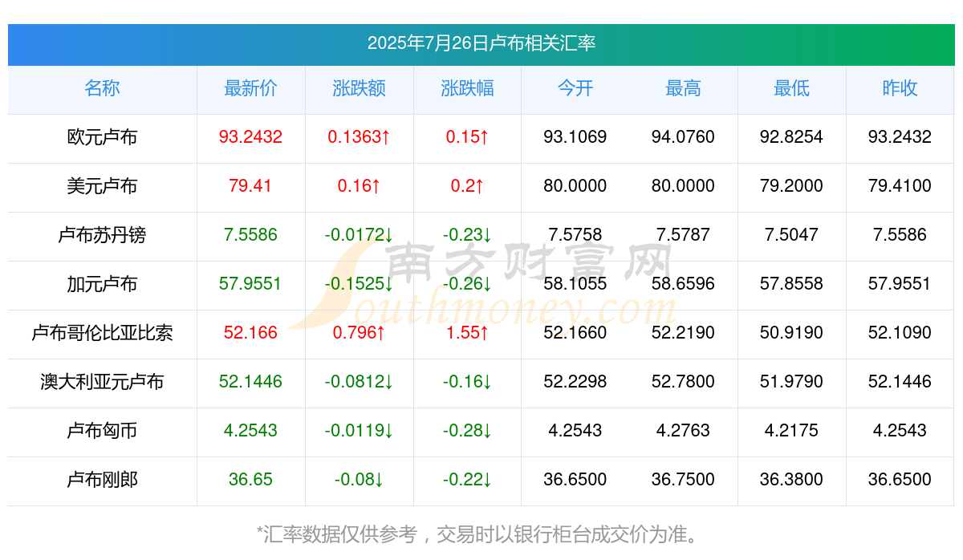Click change percent 0.2↑

(467, 186)
